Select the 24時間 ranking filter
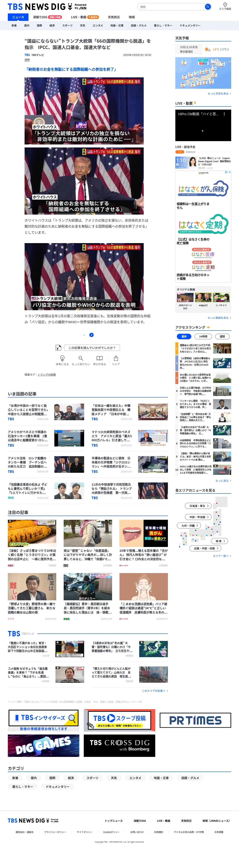 pyautogui.click(x=203, y=336)
